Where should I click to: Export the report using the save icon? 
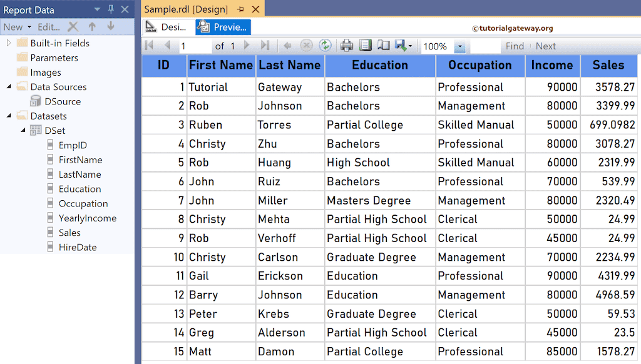(x=398, y=46)
